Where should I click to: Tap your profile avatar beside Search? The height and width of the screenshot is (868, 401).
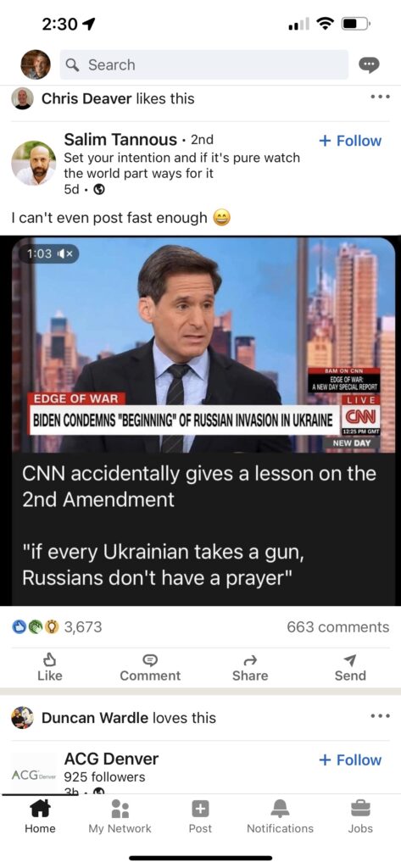tap(36, 64)
